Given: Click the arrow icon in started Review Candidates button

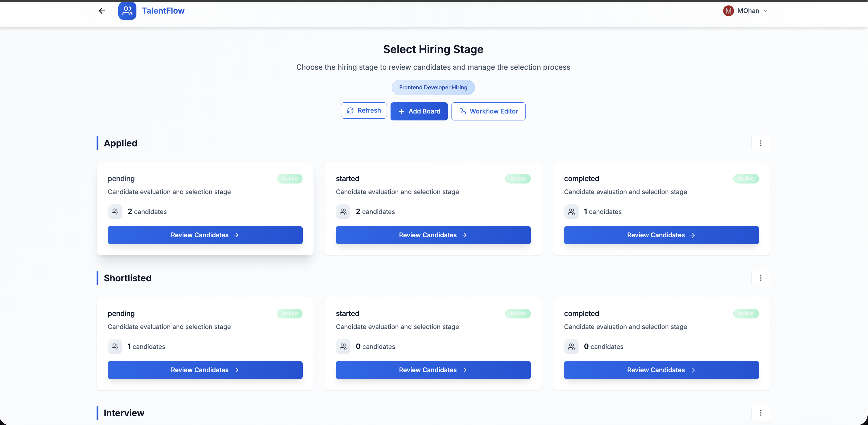Looking at the screenshot, I should coord(465,235).
